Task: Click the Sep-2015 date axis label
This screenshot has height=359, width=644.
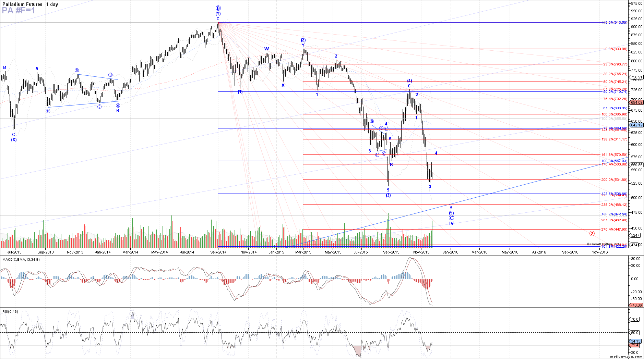Action: [391, 252]
